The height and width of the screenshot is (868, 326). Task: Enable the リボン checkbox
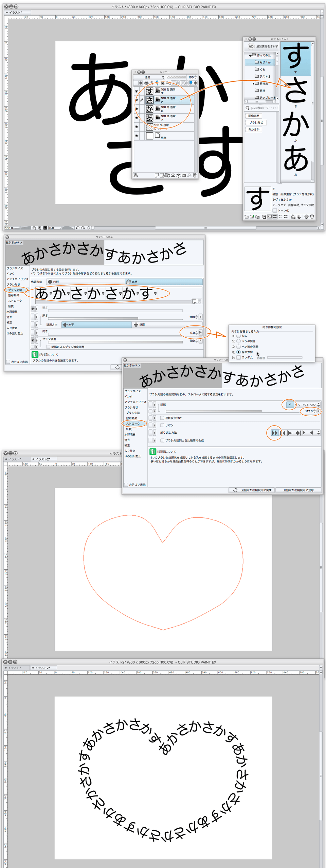pos(162,425)
